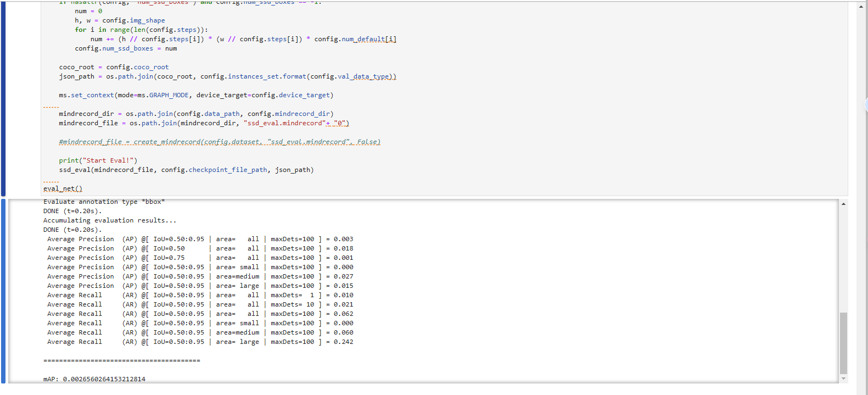868x395 pixels.
Task: Click the partial circle icon at right edge
Action: (x=866, y=104)
